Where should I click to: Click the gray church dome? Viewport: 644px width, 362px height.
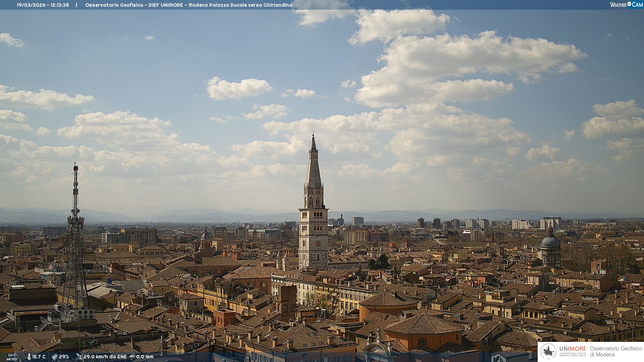(x=550, y=241)
